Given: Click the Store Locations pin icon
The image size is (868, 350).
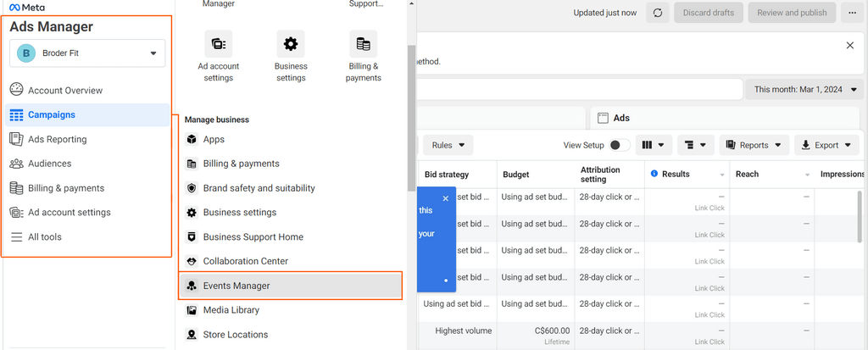Looking at the screenshot, I should pos(192,335).
